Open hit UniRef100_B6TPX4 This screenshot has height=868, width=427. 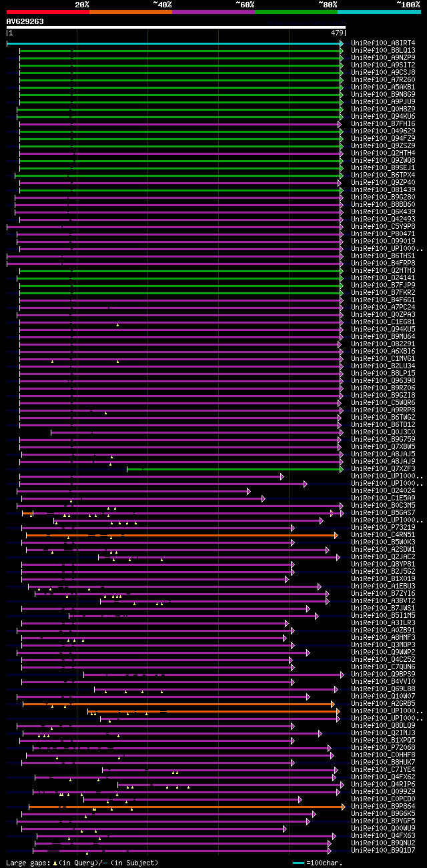[x=383, y=175]
